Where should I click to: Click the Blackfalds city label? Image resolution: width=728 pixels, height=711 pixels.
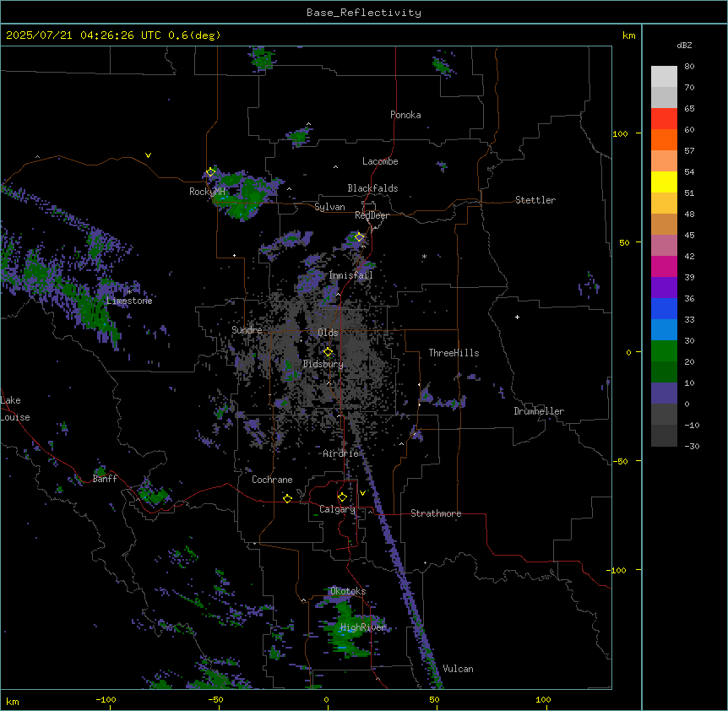coord(372,188)
